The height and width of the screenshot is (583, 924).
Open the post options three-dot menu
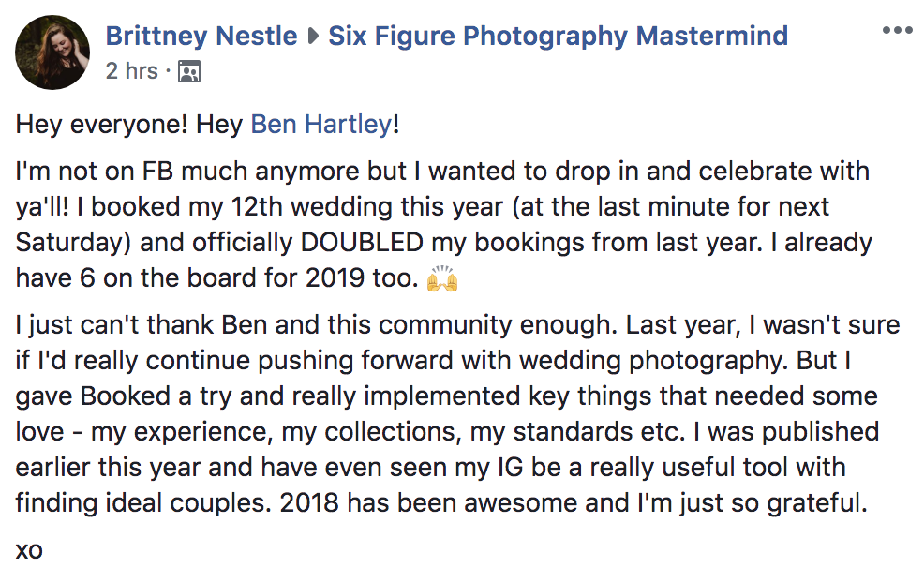point(897,30)
